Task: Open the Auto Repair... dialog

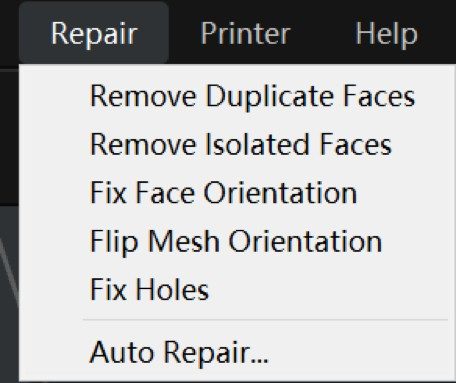Action: [233, 352]
